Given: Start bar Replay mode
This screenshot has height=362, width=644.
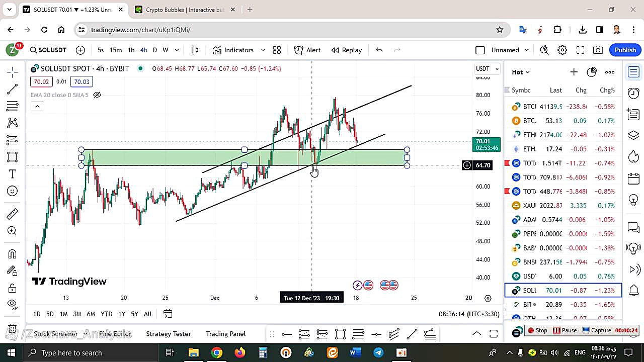Looking at the screenshot, I should coord(347,50).
